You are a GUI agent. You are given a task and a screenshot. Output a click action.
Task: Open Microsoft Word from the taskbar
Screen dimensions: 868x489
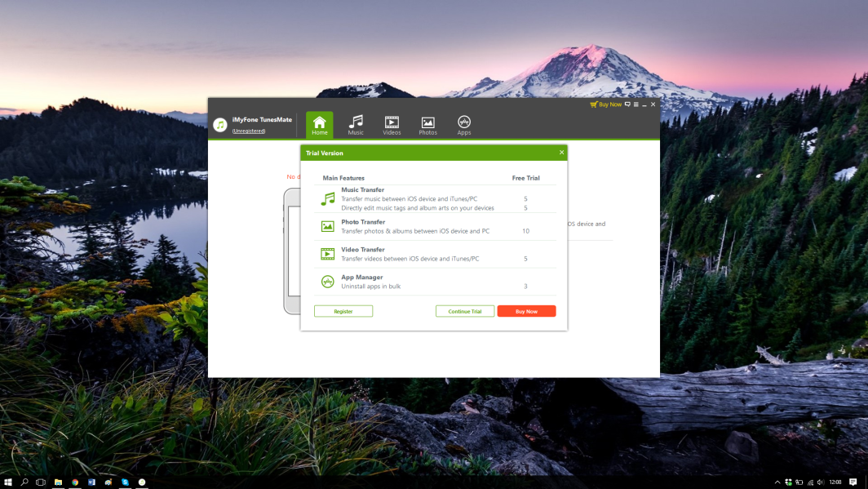pyautogui.click(x=91, y=482)
